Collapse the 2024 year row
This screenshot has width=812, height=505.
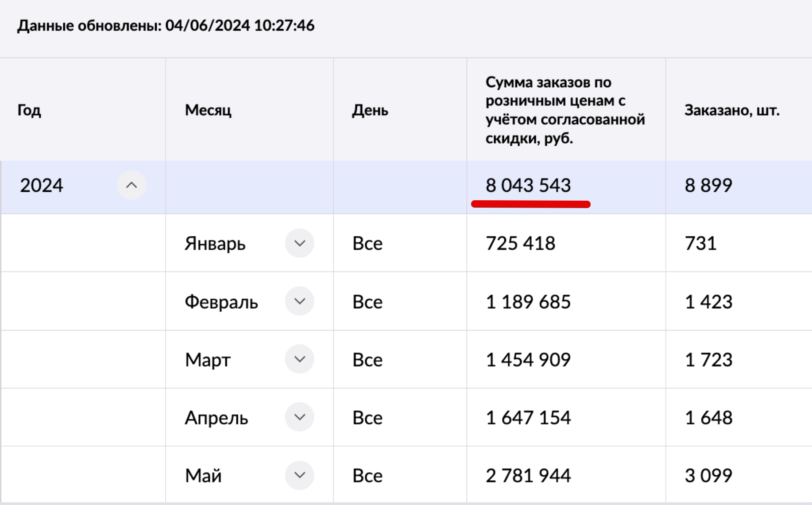click(131, 185)
